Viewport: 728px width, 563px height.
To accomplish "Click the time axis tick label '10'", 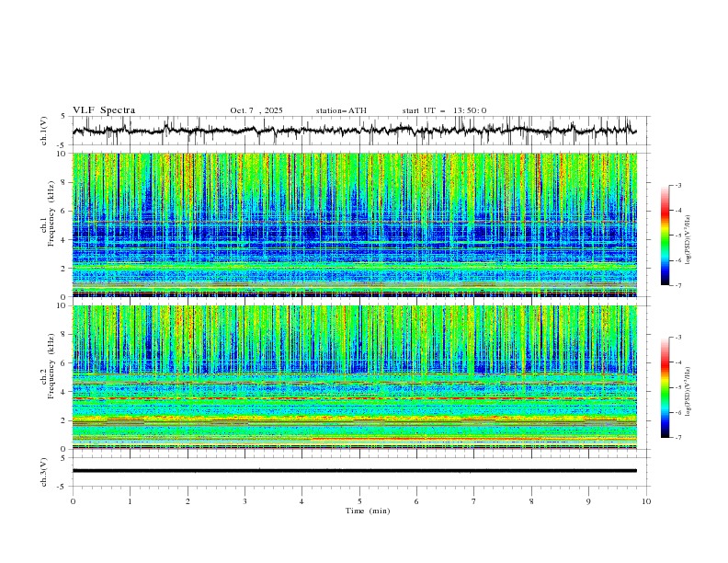I will click(x=646, y=501).
